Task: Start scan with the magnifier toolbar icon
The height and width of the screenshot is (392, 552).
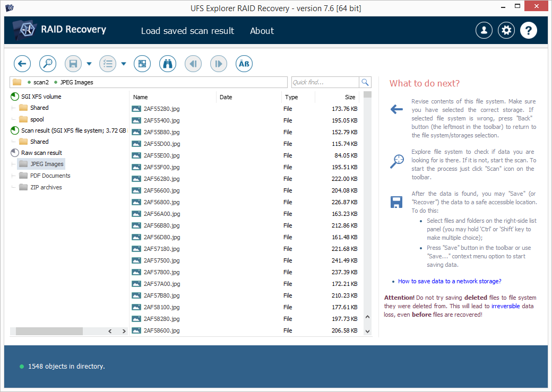Action: [x=48, y=64]
